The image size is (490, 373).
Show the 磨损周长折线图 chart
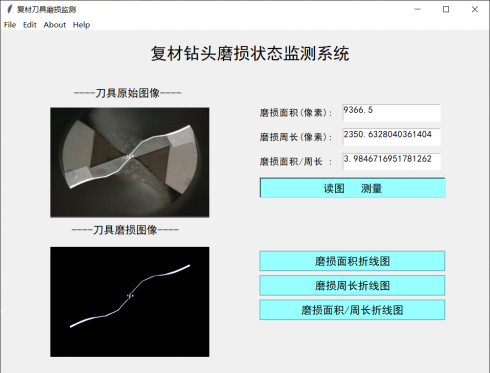352,285
